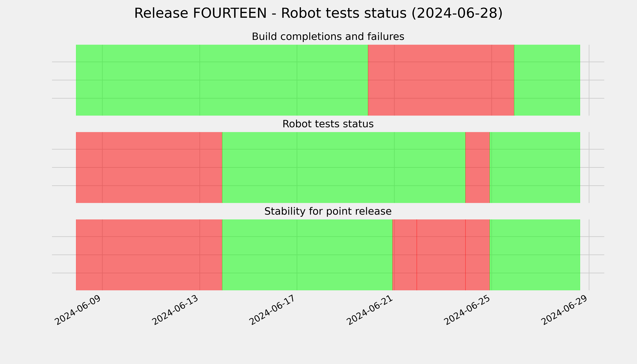Click the final green block in Build completions

point(547,80)
